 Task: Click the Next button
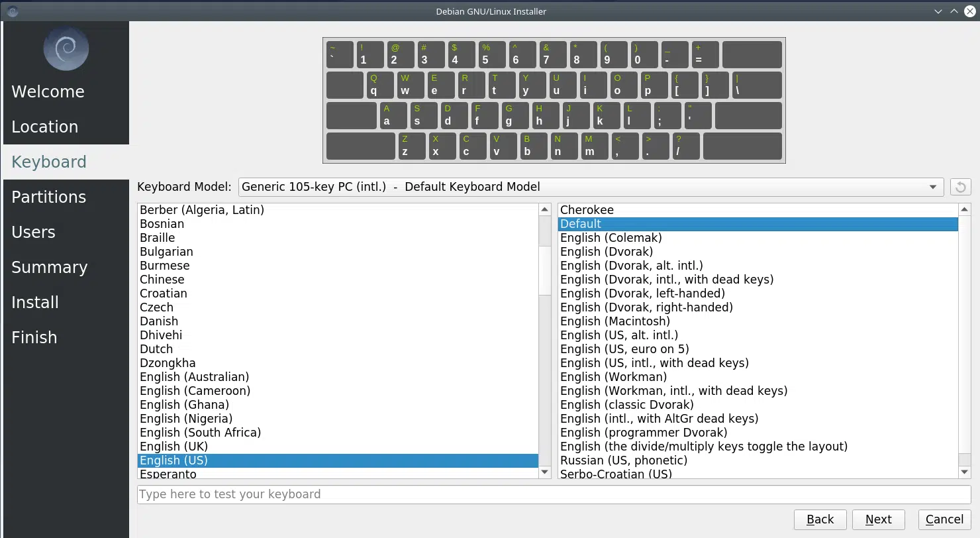[x=878, y=519]
